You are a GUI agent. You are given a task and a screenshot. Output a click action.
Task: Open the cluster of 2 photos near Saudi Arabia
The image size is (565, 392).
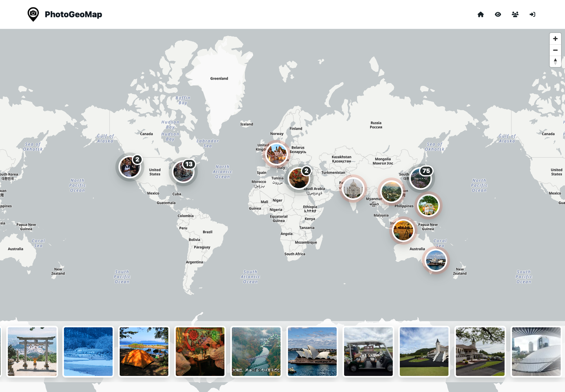[299, 178]
